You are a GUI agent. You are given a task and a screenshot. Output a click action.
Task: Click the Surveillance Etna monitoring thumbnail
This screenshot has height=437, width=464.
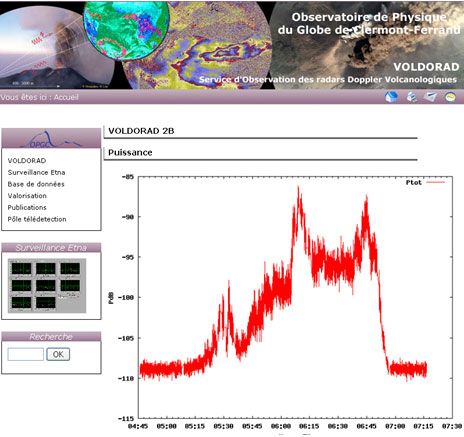(47, 286)
